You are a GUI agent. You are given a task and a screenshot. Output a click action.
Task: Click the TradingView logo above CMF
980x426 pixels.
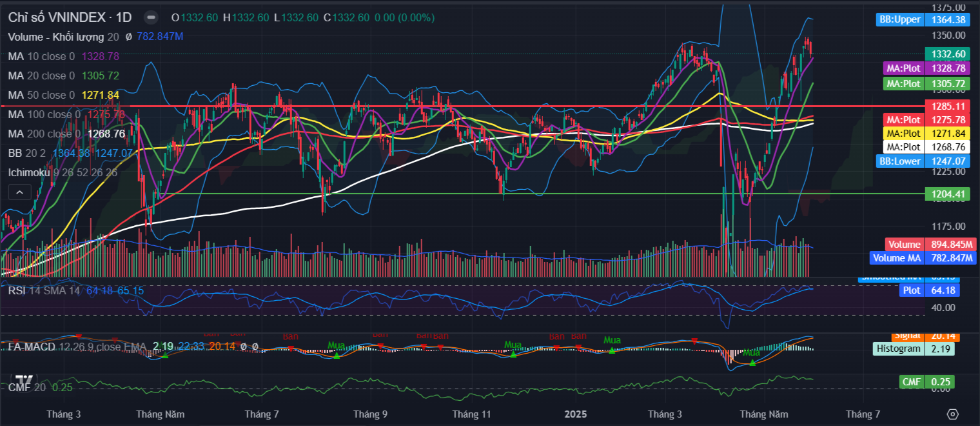coord(24,380)
